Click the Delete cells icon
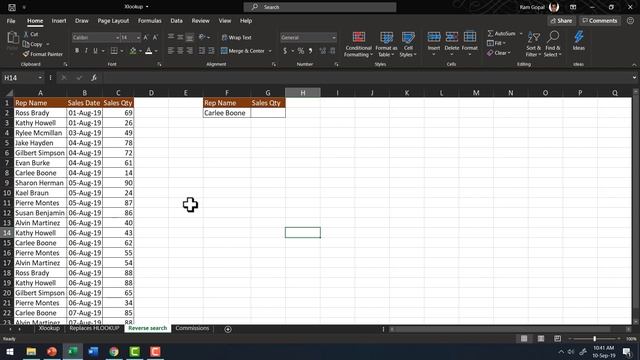 coord(451,37)
